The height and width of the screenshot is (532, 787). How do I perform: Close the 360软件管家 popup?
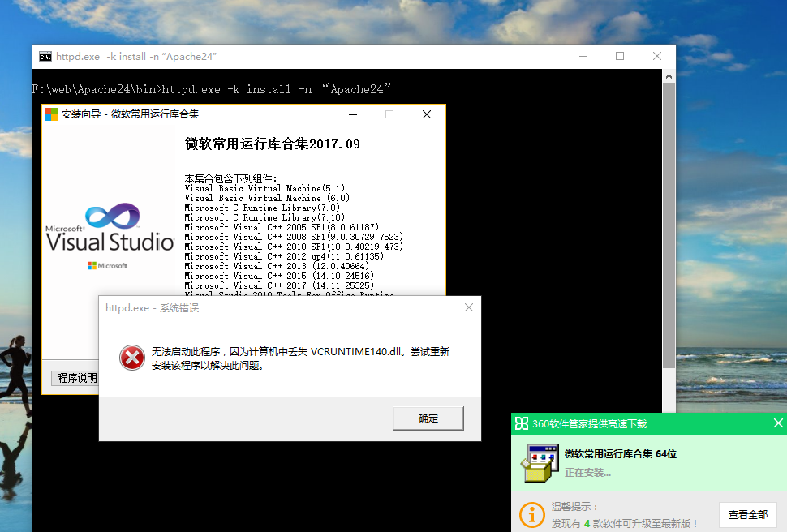[x=778, y=423]
